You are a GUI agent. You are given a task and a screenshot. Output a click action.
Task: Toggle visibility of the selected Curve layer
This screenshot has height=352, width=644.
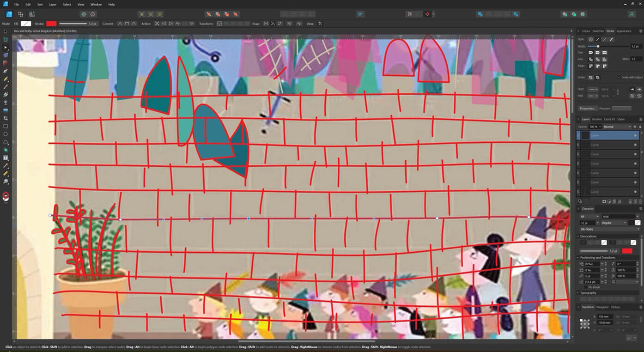(x=635, y=135)
